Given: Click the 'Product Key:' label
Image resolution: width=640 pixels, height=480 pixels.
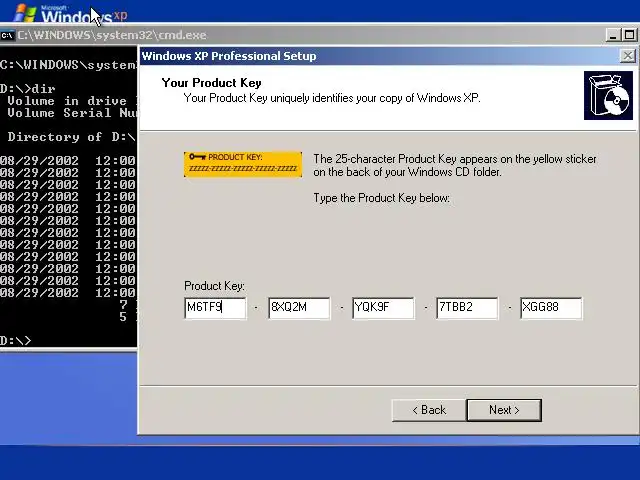Looking at the screenshot, I should click(214, 286).
